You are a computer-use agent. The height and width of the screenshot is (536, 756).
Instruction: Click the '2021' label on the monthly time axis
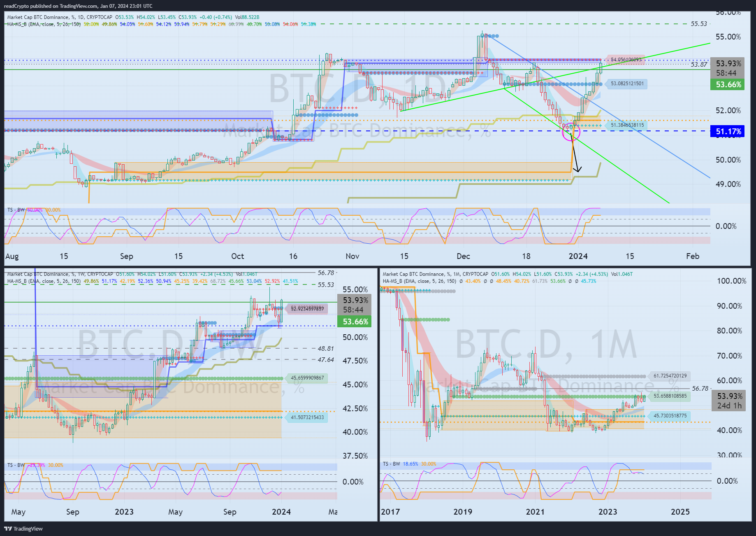(x=535, y=512)
